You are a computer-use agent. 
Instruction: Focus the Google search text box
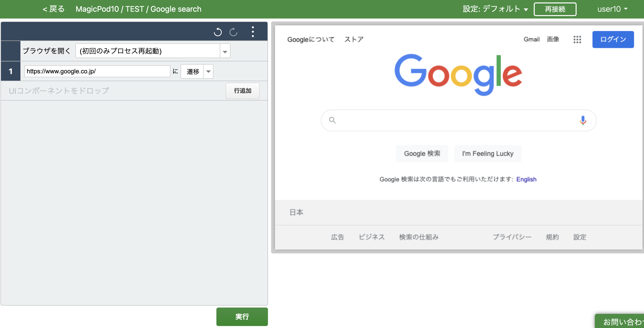pos(458,120)
